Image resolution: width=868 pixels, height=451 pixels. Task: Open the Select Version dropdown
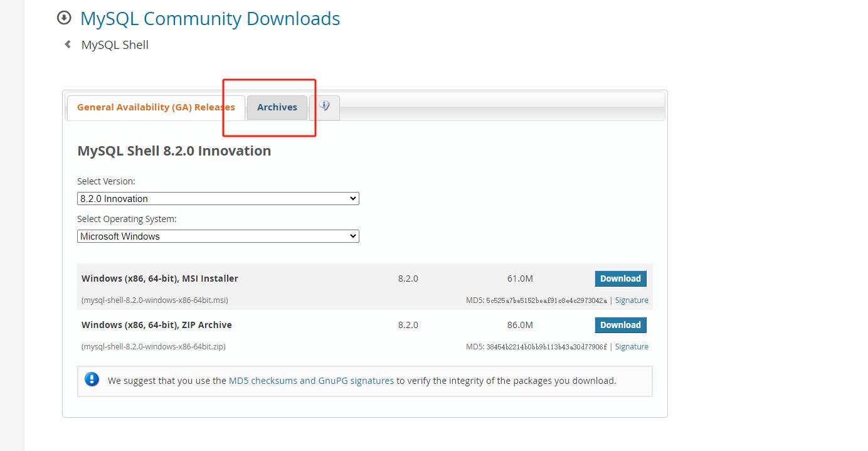coord(218,198)
